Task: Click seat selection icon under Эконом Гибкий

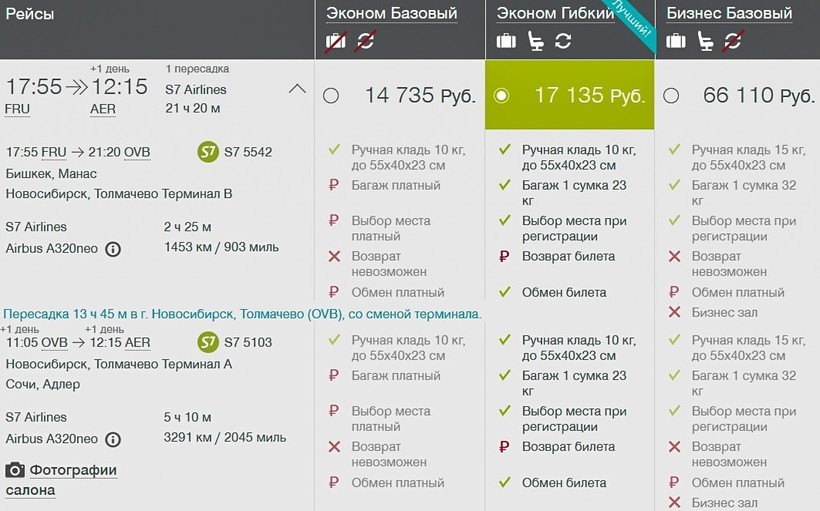Action: (x=535, y=42)
